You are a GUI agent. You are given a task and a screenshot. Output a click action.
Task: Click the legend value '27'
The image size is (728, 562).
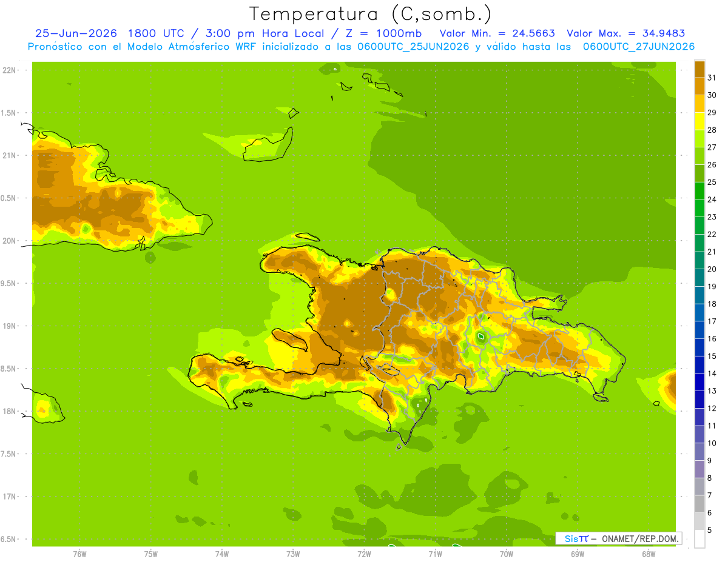(x=712, y=147)
